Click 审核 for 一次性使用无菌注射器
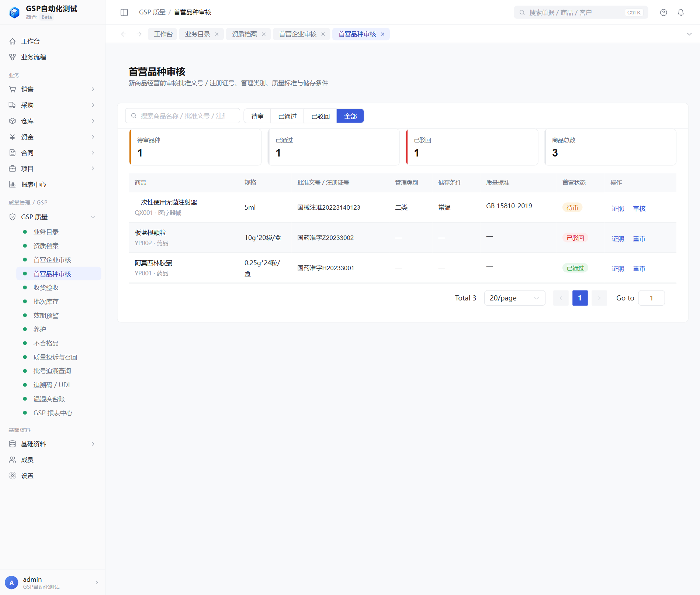Image resolution: width=700 pixels, height=595 pixels. click(x=639, y=209)
